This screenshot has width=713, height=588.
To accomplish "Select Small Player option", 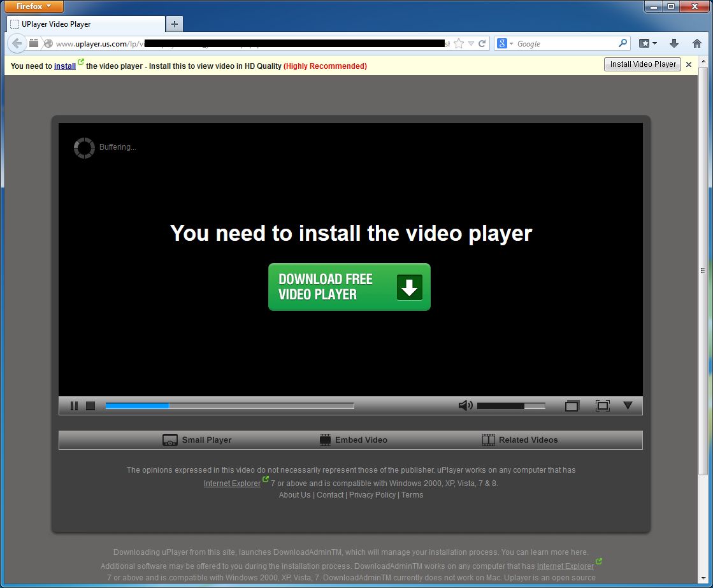I will click(x=197, y=440).
